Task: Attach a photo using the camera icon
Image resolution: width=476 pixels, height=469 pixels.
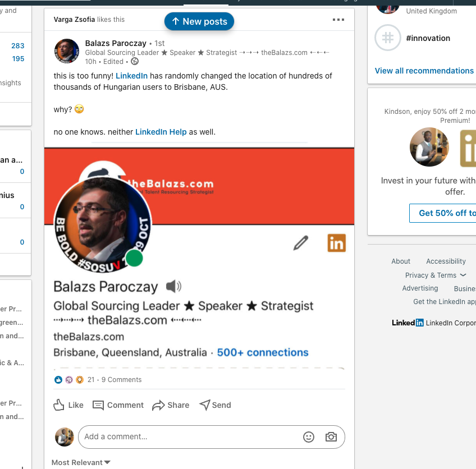Action: (x=331, y=437)
